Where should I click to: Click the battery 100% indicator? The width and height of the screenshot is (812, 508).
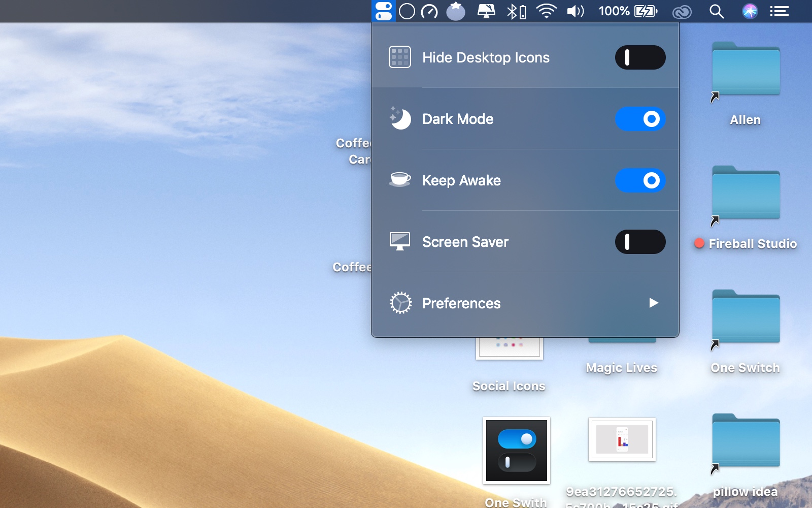(x=628, y=11)
